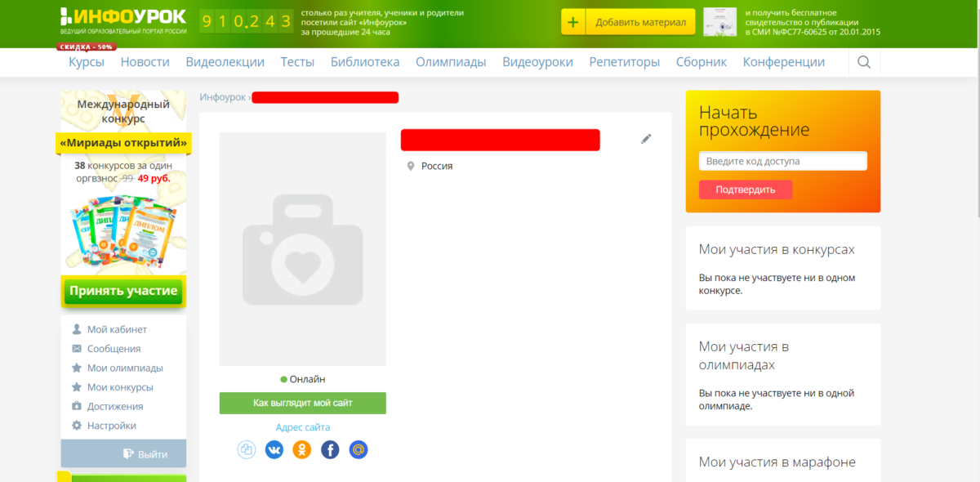980x482 pixels.
Task: Click the star icon beside Мои олимпиады
Action: pyautogui.click(x=77, y=368)
